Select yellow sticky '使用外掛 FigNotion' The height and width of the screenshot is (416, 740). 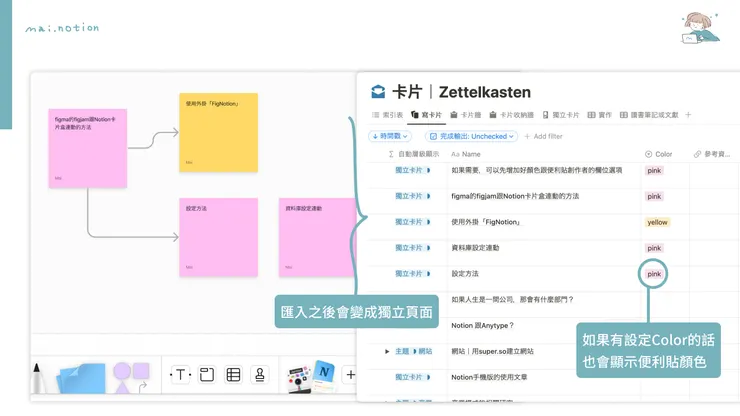tap(219, 133)
